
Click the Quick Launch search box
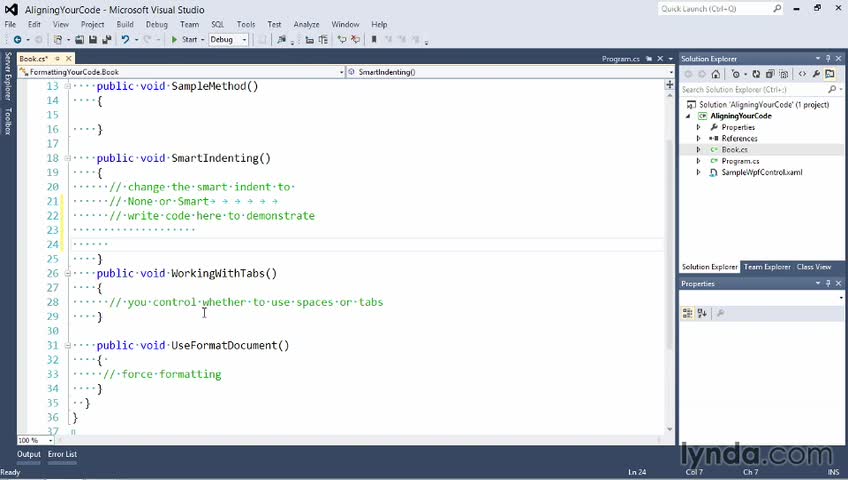tap(720, 9)
